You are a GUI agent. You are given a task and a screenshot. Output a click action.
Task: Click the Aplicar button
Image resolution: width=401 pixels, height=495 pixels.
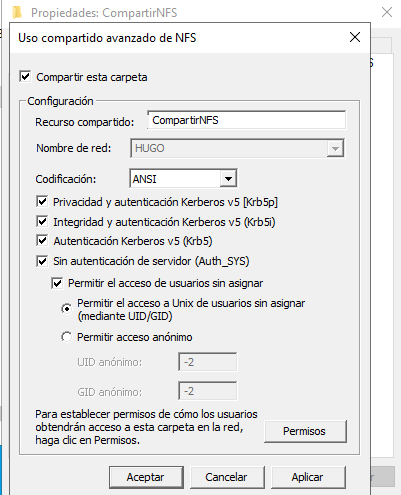click(x=308, y=477)
